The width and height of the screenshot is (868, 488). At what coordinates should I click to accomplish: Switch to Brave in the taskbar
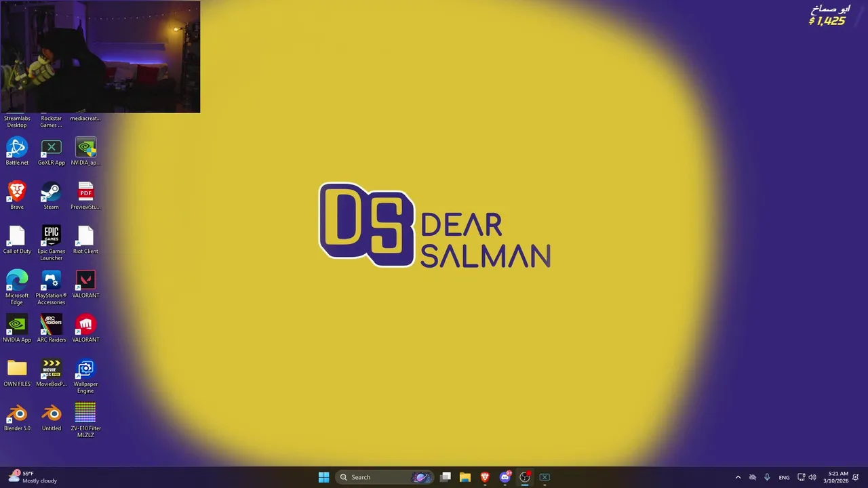[x=485, y=477]
